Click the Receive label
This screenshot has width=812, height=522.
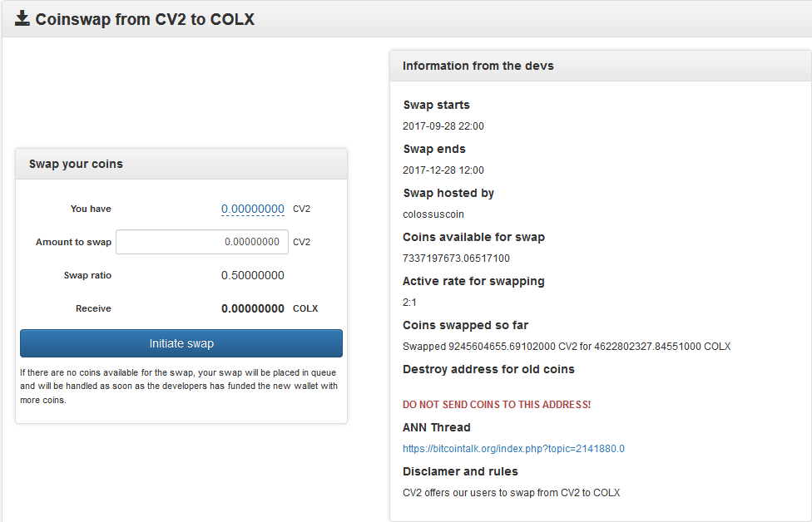[x=93, y=308]
